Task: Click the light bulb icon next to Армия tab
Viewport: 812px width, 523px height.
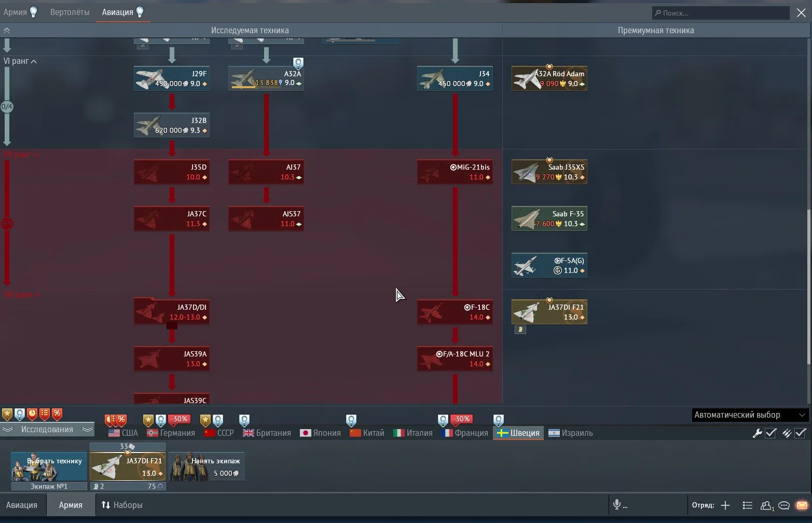Action: point(33,12)
